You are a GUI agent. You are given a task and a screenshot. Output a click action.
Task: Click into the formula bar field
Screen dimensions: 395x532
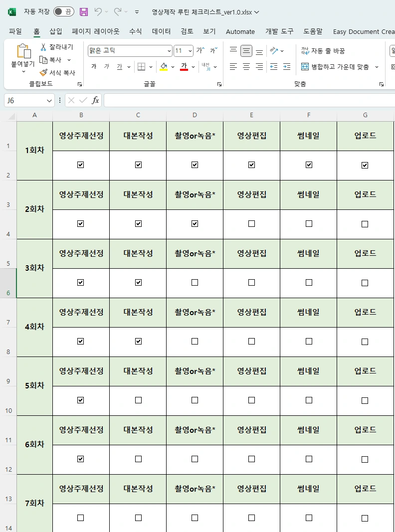(x=249, y=100)
